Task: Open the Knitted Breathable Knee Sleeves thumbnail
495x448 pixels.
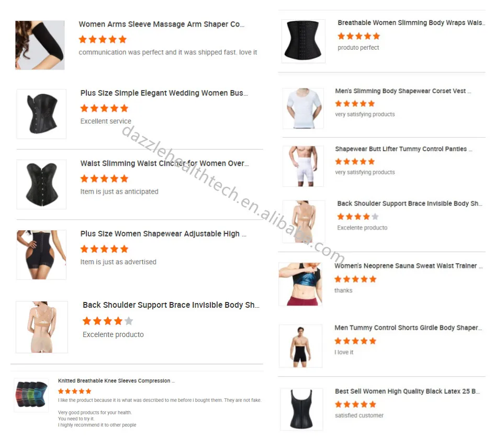Action: click(x=31, y=395)
